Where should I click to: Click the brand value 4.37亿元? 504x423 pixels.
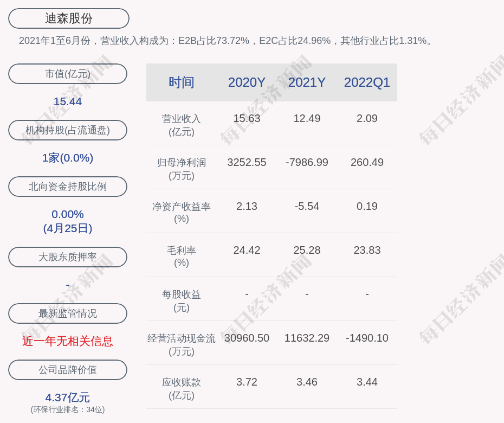click(68, 398)
